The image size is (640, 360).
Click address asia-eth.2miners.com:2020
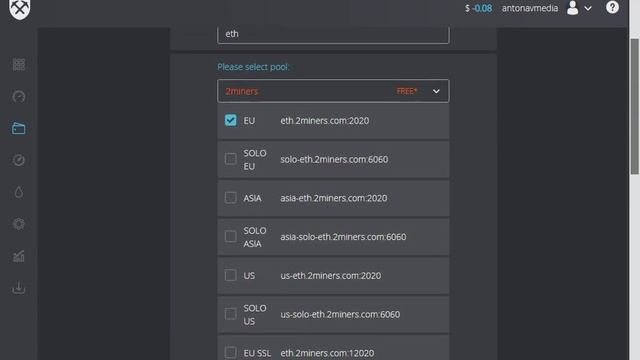point(333,198)
